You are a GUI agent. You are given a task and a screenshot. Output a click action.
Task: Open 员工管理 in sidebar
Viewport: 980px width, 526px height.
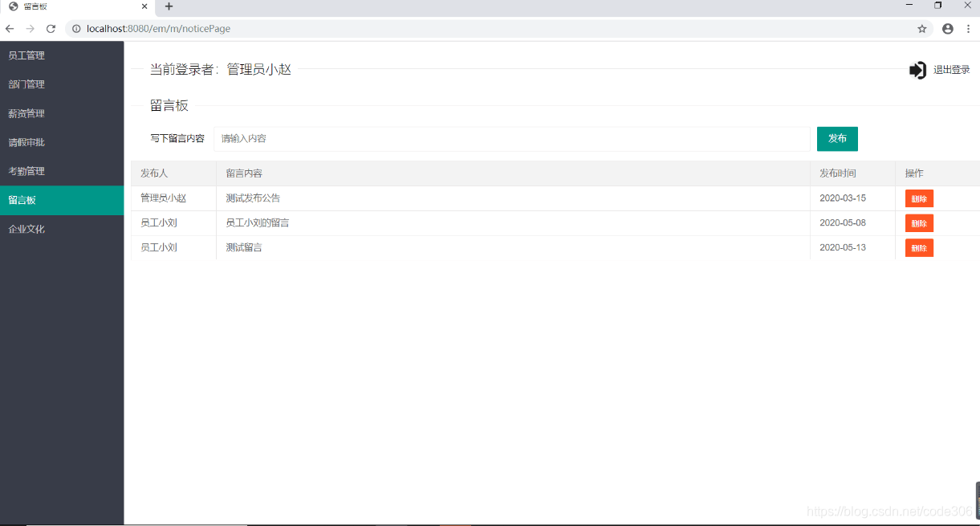pos(62,55)
